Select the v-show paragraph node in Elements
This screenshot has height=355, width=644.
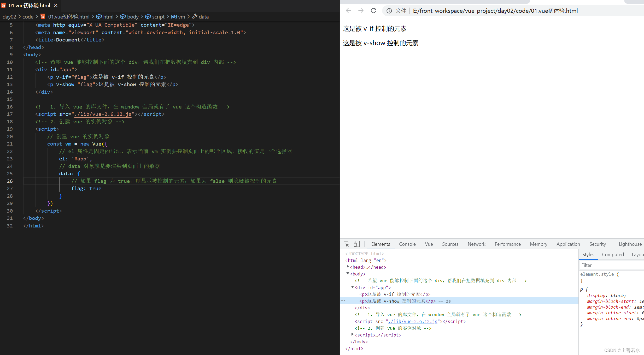tap(397, 301)
